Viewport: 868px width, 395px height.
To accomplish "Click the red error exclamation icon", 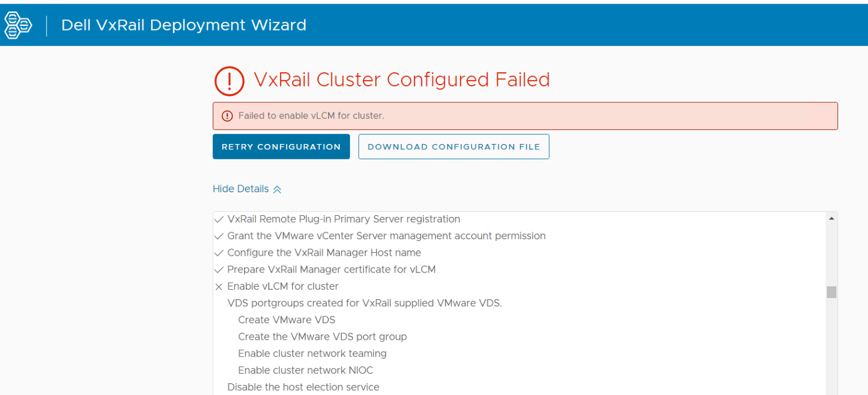I will point(229,81).
